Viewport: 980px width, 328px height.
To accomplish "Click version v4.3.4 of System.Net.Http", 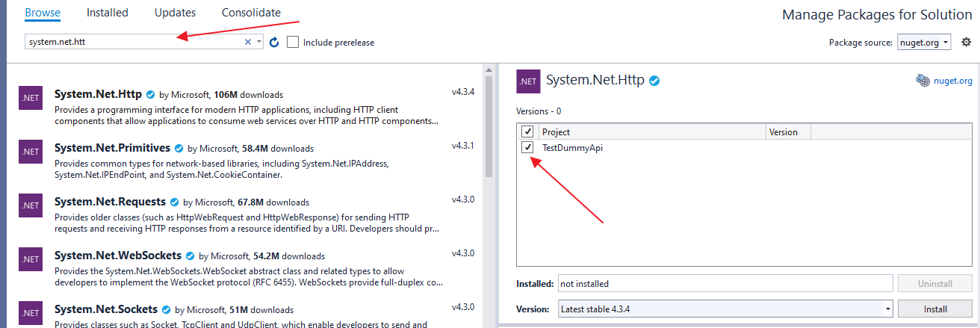I will pos(463,92).
